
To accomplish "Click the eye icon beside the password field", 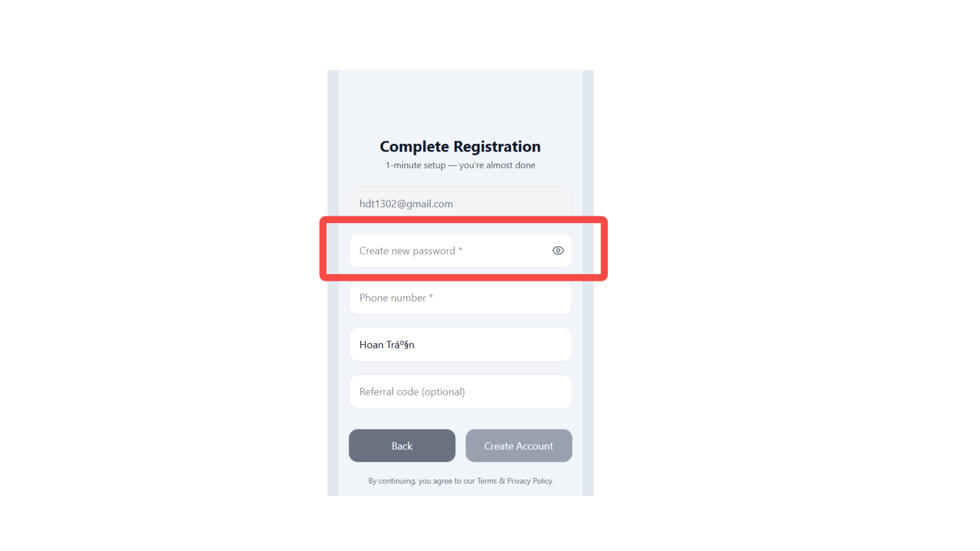I will pyautogui.click(x=557, y=251).
